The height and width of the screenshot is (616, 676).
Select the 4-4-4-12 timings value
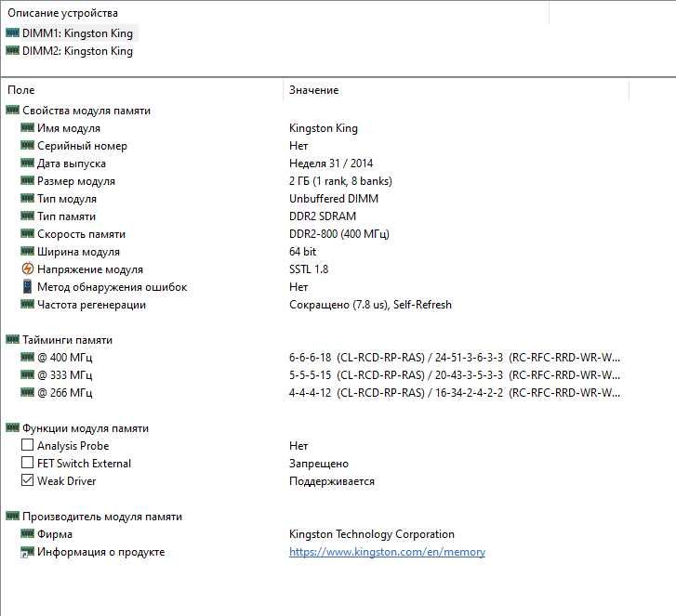tap(455, 393)
